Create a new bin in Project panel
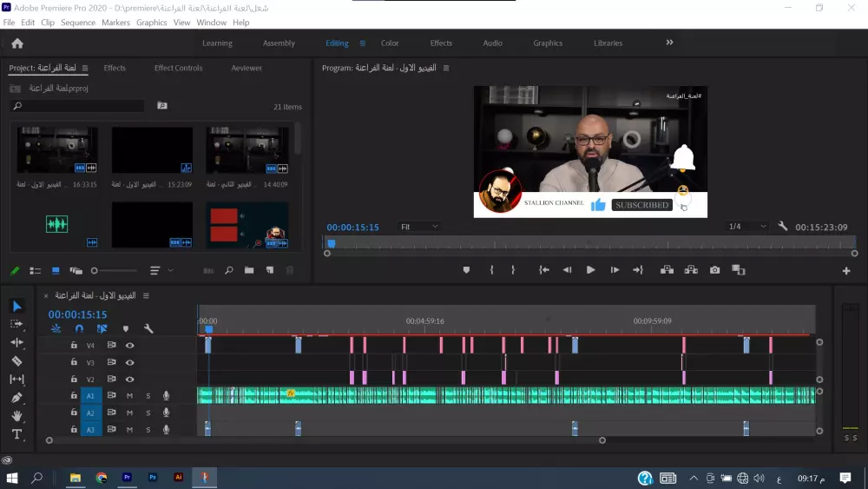Screen dimensions: 868x489 click(249, 270)
